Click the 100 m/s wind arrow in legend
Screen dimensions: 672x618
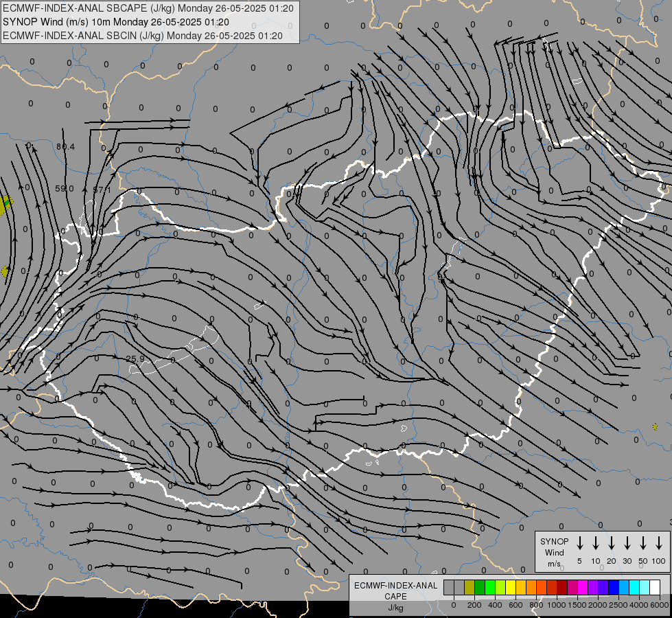659,543
